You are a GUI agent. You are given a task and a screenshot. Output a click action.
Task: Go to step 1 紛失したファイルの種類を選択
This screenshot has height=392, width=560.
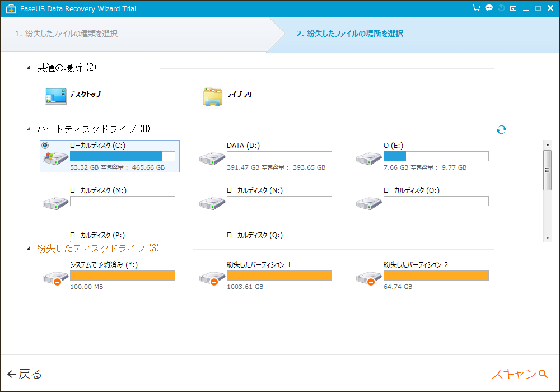click(66, 34)
